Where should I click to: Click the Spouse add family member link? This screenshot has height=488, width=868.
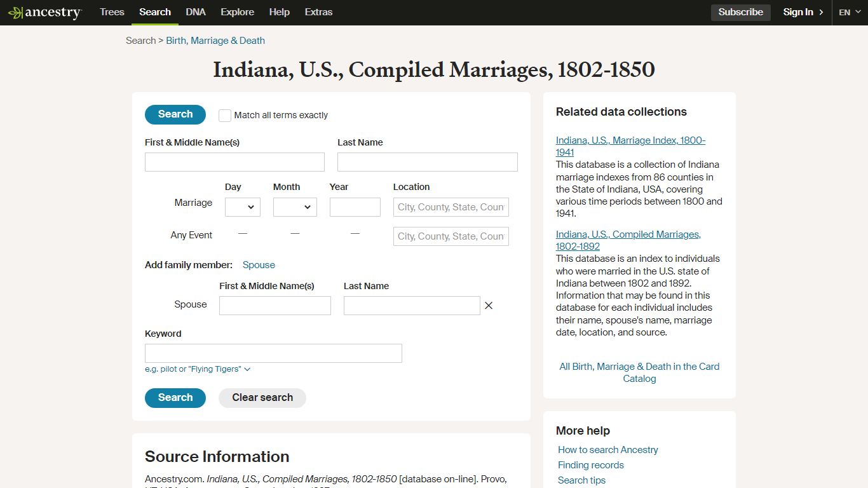[259, 265]
